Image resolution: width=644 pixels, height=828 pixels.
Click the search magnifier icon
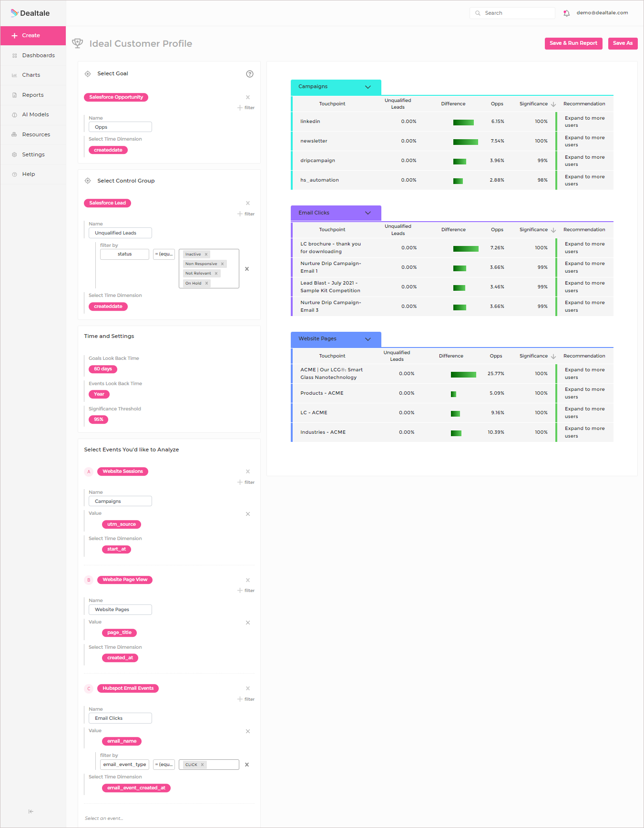[478, 13]
